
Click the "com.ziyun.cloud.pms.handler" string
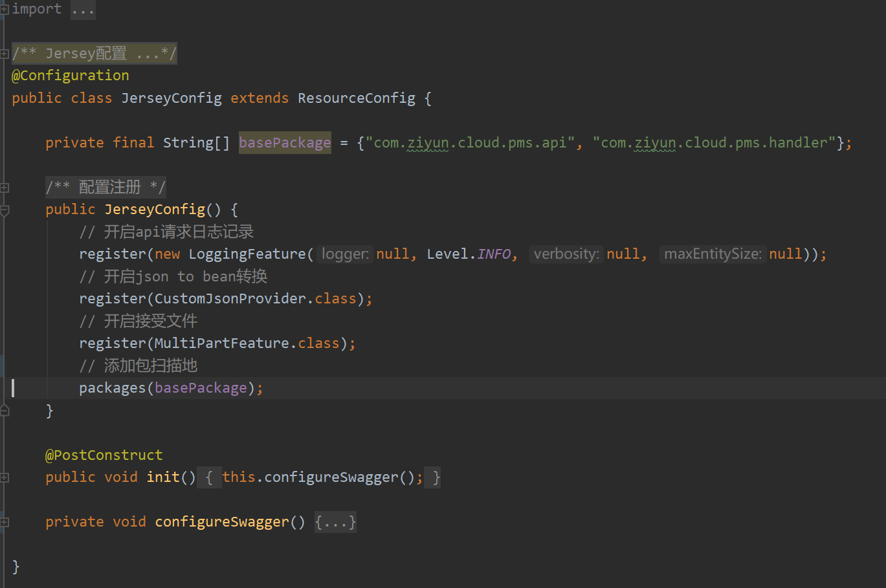(x=714, y=143)
